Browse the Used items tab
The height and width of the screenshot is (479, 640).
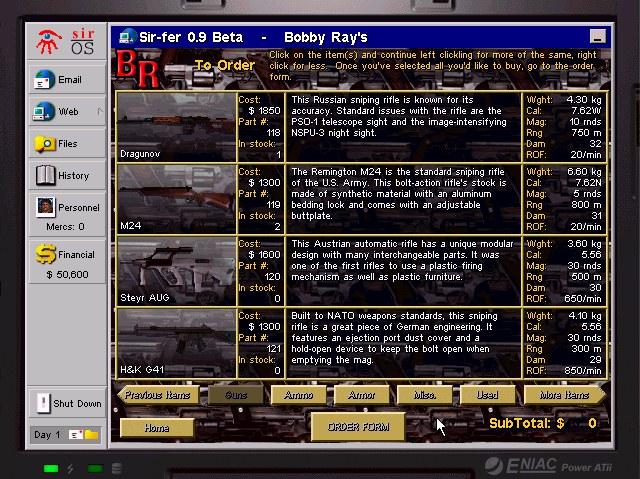click(487, 395)
